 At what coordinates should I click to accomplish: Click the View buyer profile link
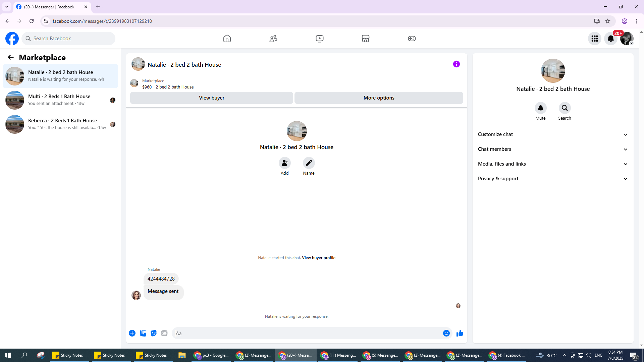(x=318, y=258)
